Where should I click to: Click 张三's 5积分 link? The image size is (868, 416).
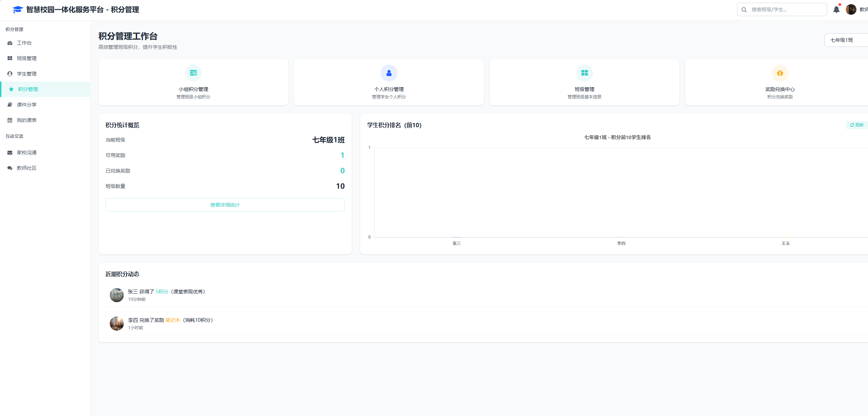click(x=161, y=291)
